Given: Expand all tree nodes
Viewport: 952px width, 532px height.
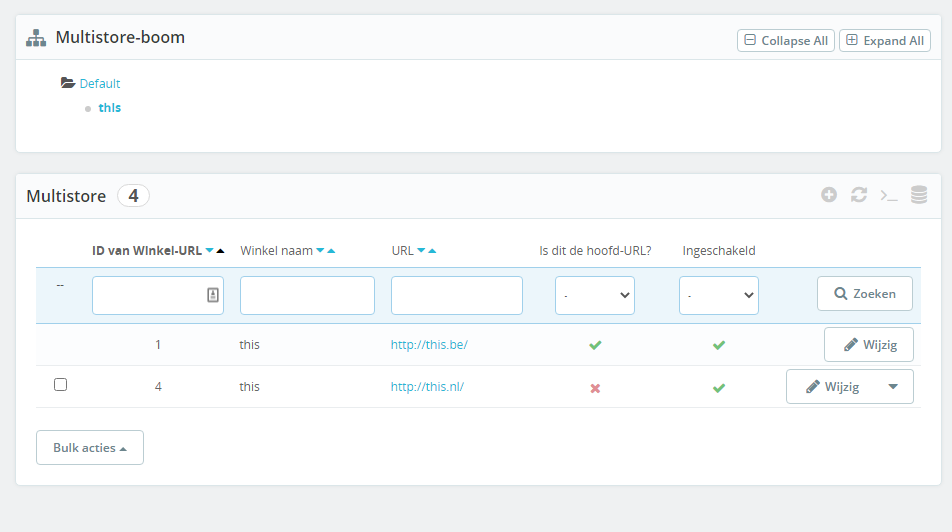Looking at the screenshot, I should point(885,41).
